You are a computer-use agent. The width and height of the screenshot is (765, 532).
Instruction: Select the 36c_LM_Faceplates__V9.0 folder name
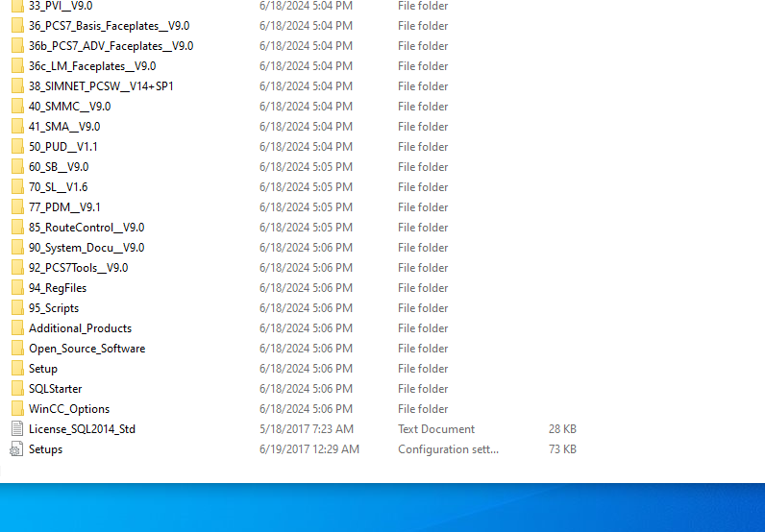click(92, 66)
